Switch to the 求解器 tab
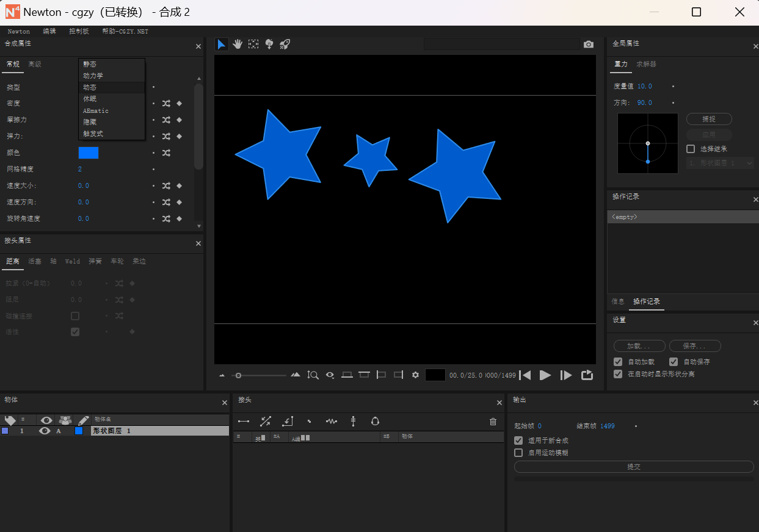 point(646,64)
